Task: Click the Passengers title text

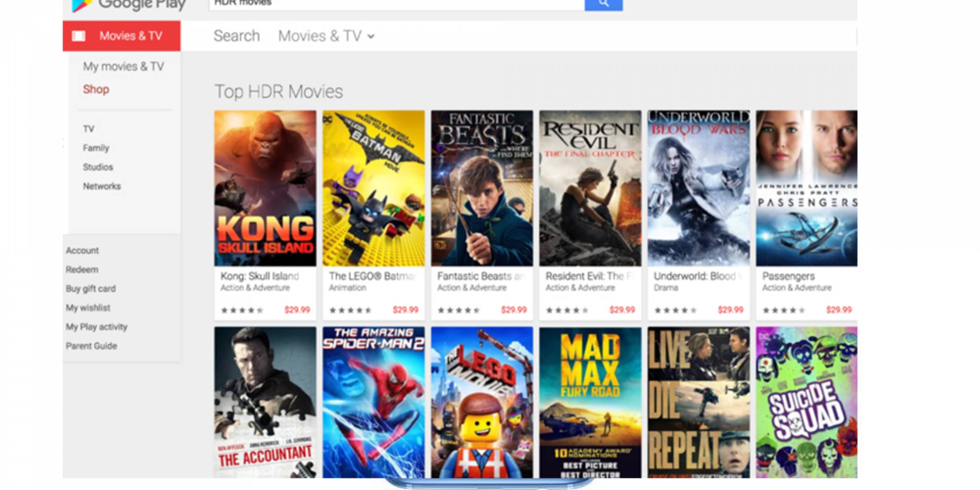Action: (788, 276)
